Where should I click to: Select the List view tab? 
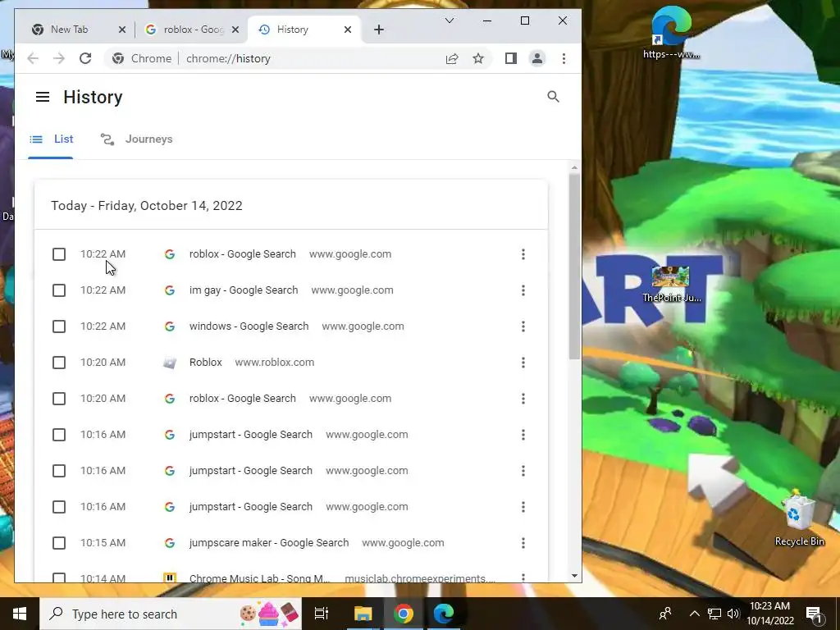pyautogui.click(x=51, y=139)
